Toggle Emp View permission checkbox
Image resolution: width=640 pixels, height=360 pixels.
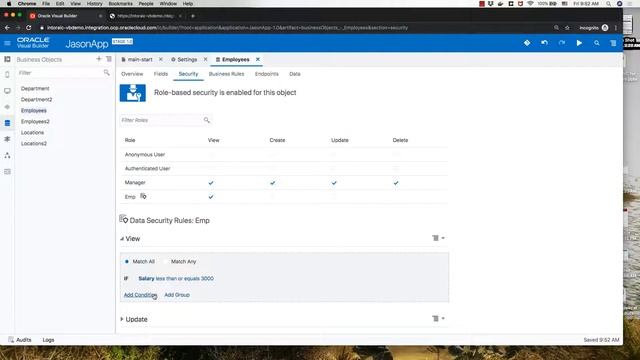coord(211,197)
